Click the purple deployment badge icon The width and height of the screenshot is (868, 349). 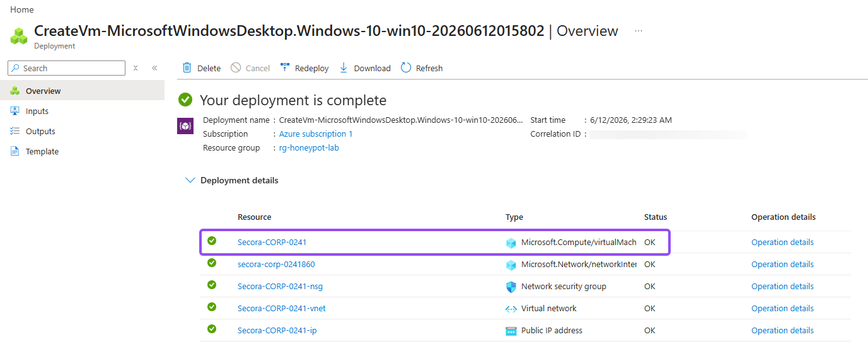tap(185, 126)
